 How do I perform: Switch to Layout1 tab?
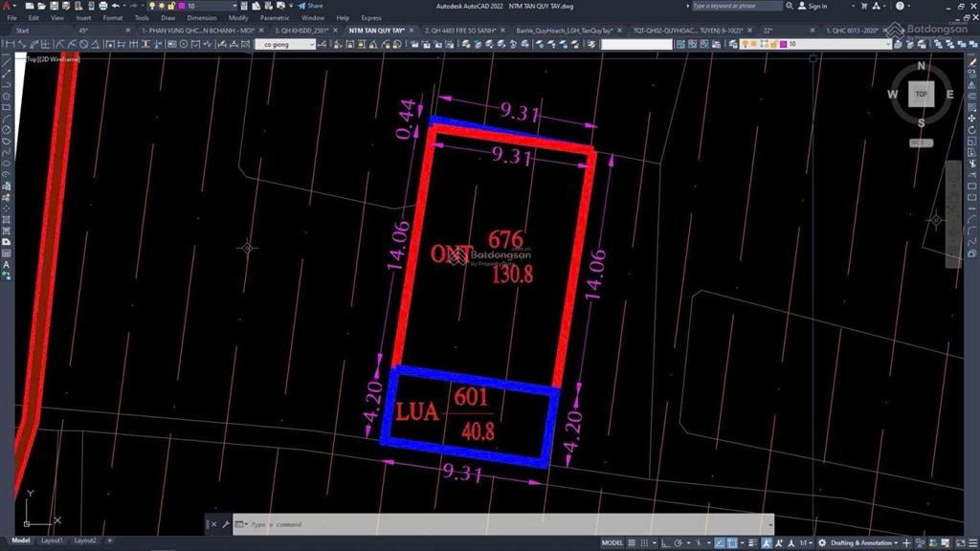52,540
